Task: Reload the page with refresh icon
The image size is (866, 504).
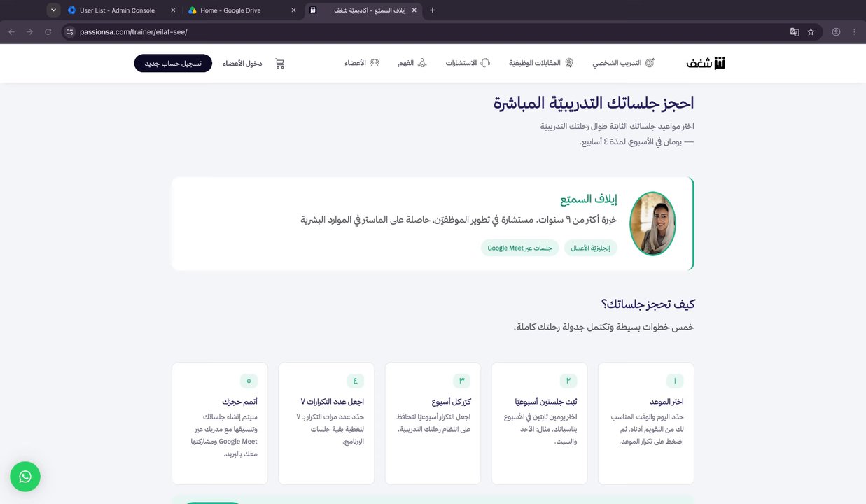Action: 48,31
